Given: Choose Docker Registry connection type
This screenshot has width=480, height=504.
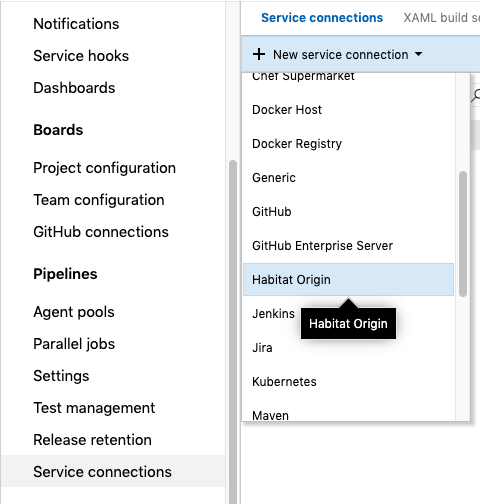Looking at the screenshot, I should [x=348, y=144].
